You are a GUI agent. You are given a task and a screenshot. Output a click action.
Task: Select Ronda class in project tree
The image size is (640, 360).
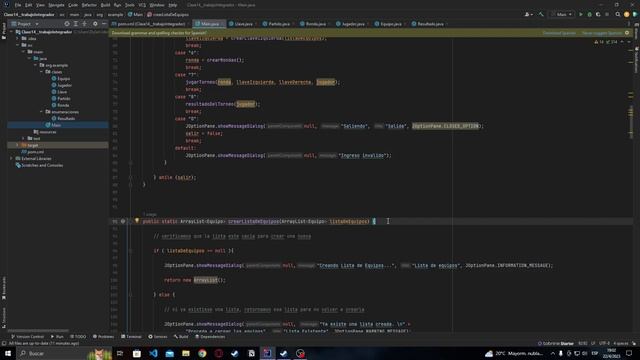pos(60,105)
